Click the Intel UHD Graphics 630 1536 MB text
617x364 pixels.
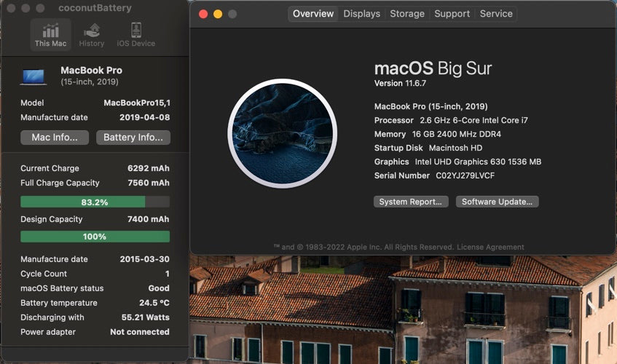coord(478,162)
